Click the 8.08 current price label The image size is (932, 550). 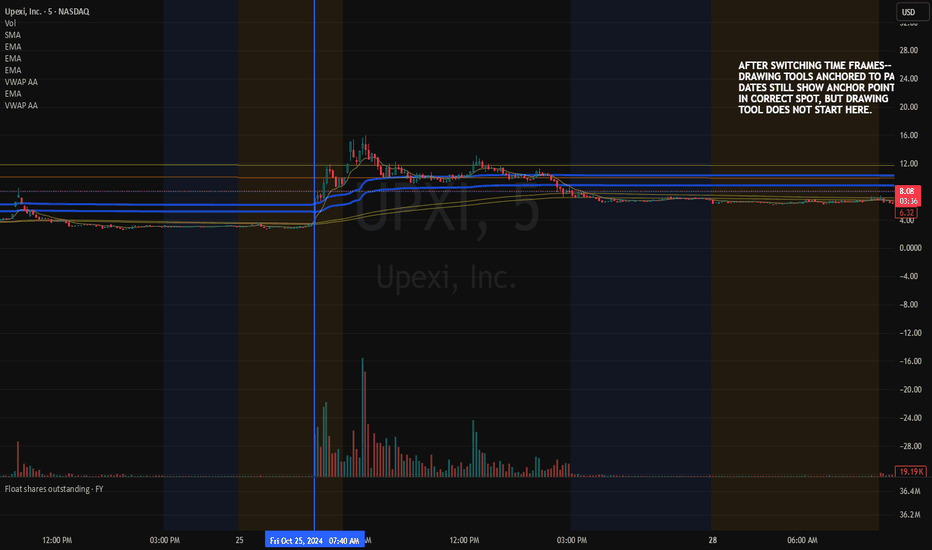(x=907, y=196)
